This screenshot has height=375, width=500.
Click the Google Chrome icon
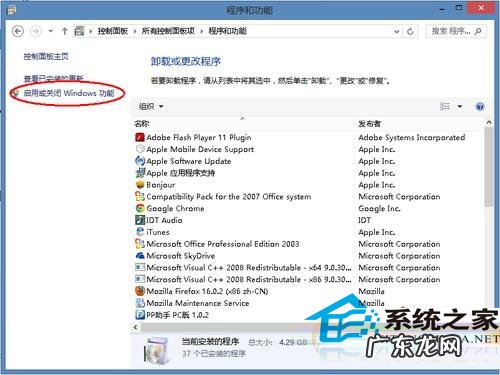point(140,208)
